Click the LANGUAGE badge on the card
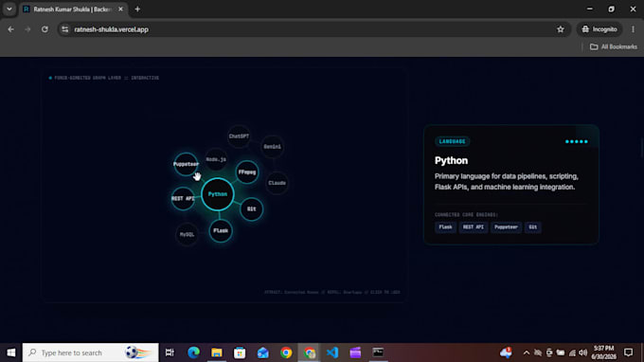644x362 pixels. 452,141
